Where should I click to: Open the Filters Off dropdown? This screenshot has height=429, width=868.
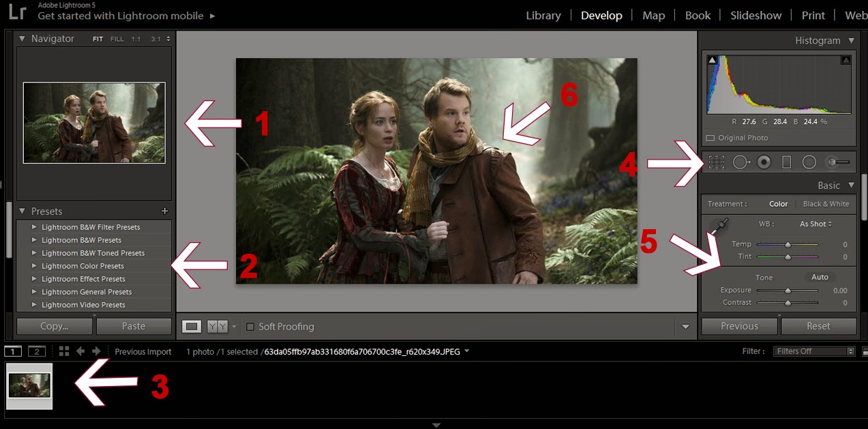(814, 351)
